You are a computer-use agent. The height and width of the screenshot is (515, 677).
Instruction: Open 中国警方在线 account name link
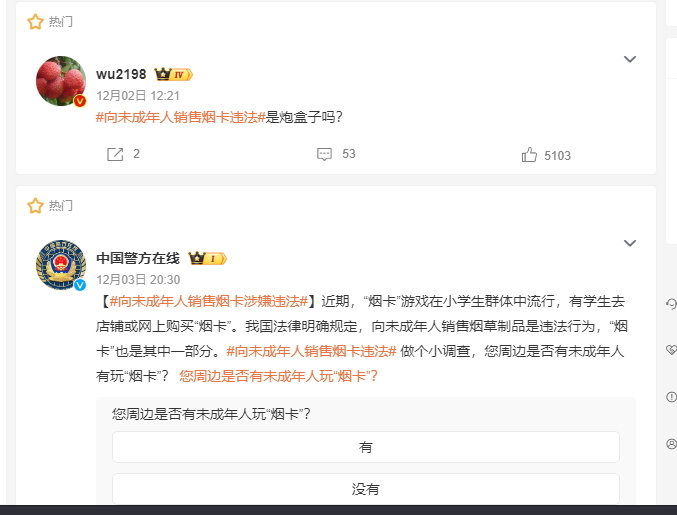(x=138, y=258)
